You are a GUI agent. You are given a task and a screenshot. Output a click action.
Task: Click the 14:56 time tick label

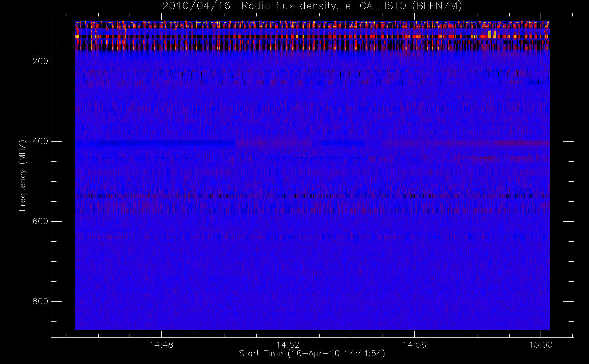coord(414,345)
